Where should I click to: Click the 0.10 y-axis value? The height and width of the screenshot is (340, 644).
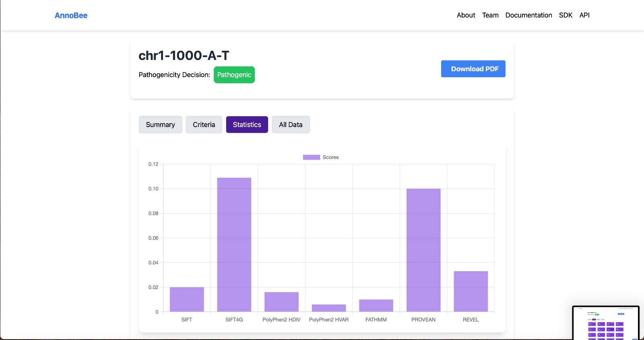(x=153, y=189)
